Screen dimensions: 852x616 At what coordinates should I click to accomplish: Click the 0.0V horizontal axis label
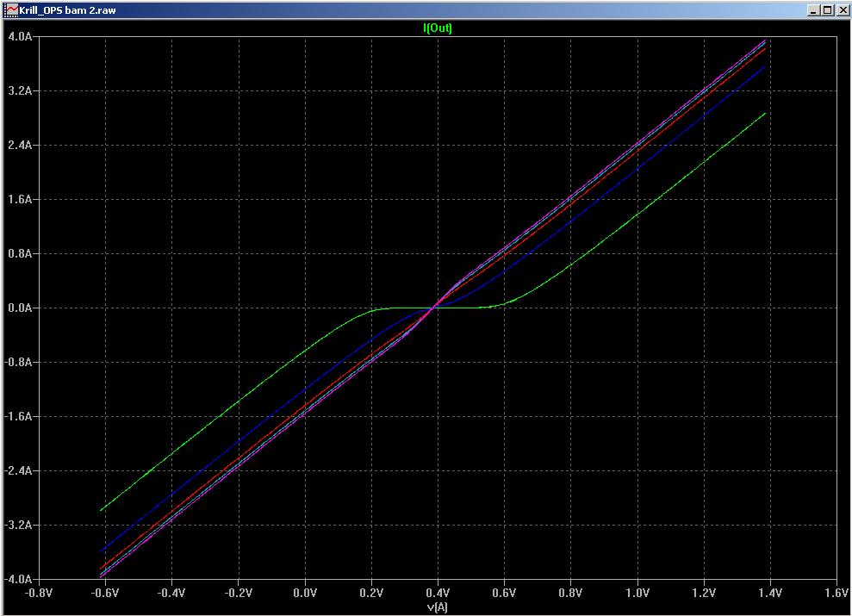pos(305,593)
